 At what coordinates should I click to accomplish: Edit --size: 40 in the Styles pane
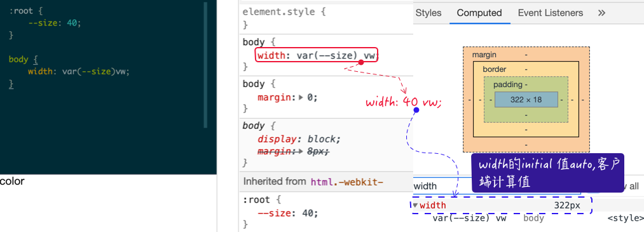coord(288,213)
